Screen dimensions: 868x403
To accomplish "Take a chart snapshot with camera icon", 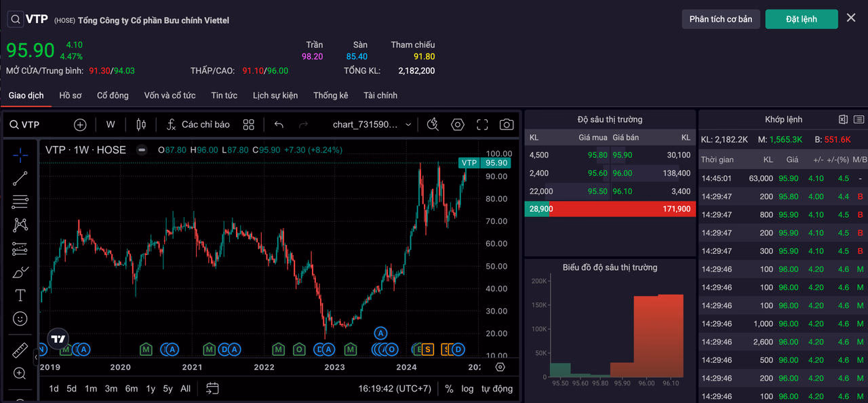I will 506,125.
